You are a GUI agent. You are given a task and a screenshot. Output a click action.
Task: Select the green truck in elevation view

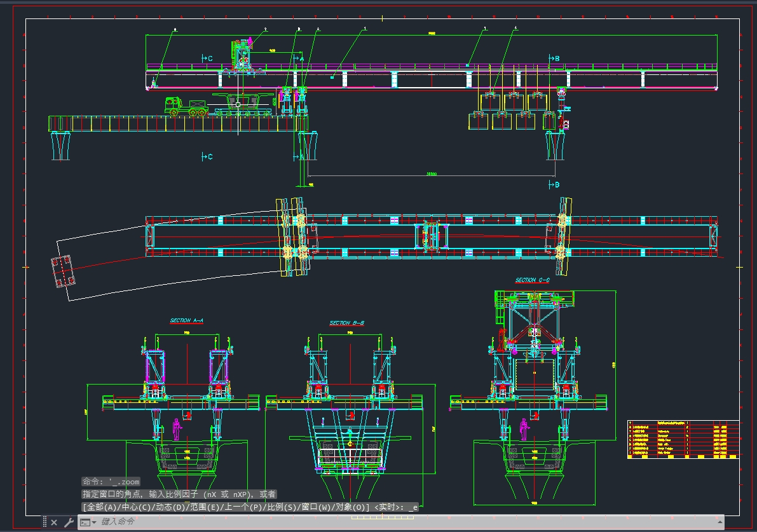[x=186, y=106]
